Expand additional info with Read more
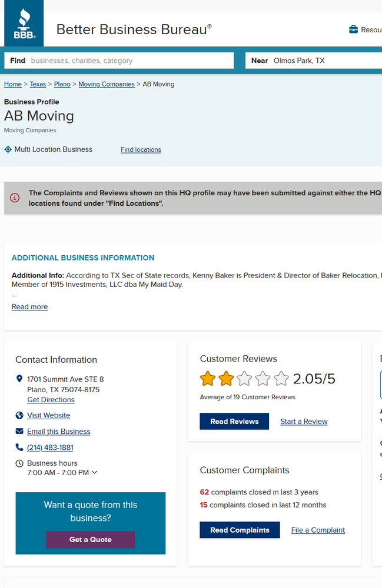382x588 pixels. (x=29, y=307)
